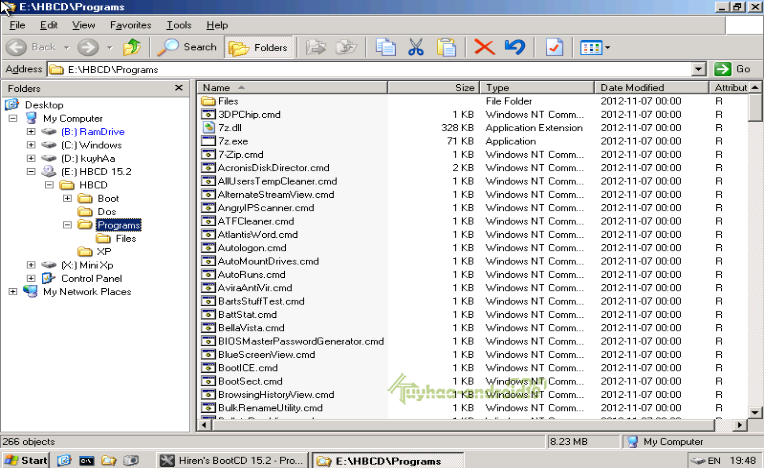The height and width of the screenshot is (468, 764).
Task: Collapse the Programs folder node
Action: point(67,225)
